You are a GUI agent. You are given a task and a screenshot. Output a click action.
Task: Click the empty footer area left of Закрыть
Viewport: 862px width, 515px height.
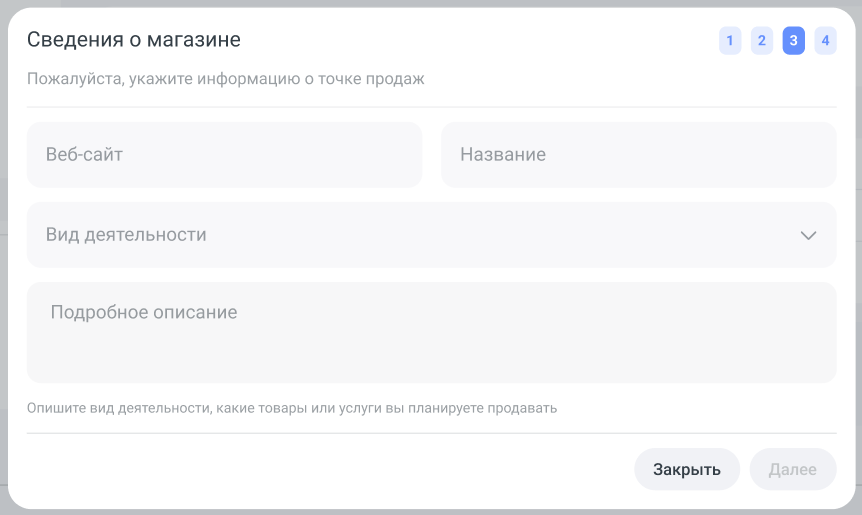pos(320,469)
